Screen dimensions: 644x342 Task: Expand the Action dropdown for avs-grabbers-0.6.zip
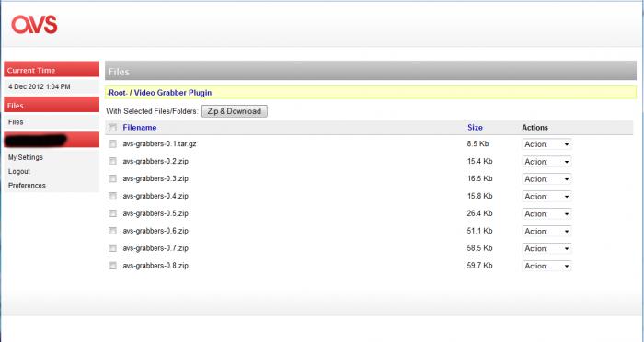546,231
